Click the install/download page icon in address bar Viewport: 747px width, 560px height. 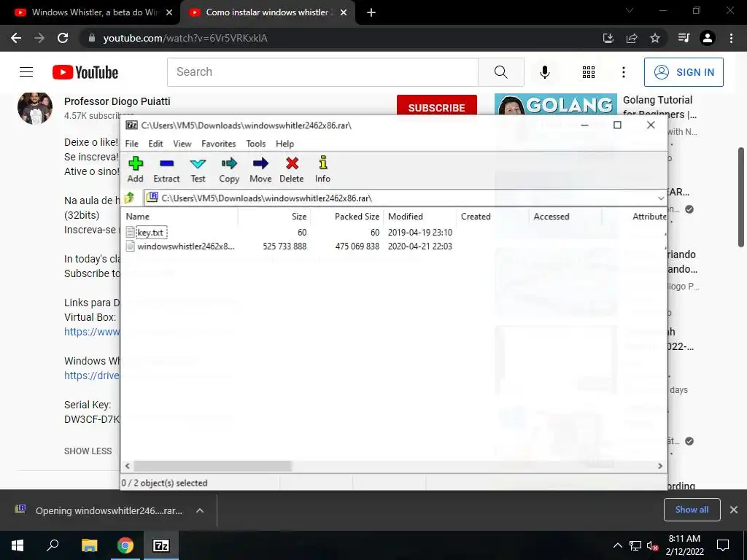pyautogui.click(x=608, y=38)
